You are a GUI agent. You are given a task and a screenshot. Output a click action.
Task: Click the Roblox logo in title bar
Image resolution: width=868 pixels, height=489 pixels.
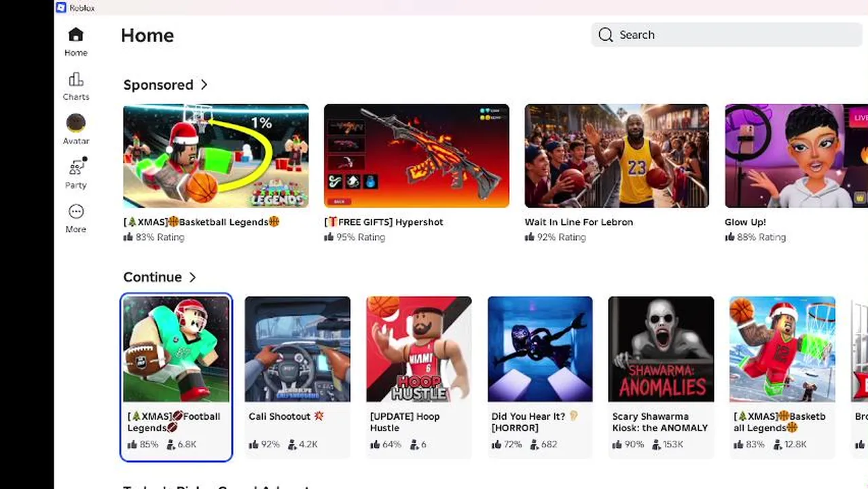pyautogui.click(x=60, y=7)
